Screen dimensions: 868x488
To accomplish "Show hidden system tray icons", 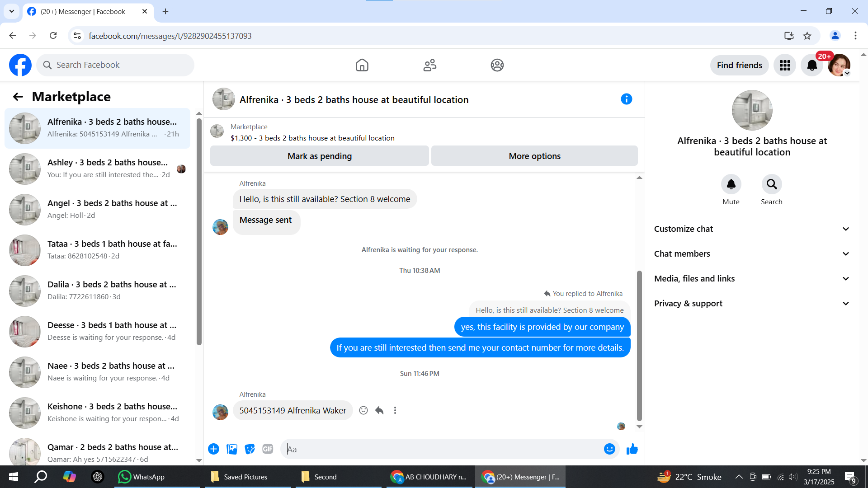I will click(x=739, y=477).
